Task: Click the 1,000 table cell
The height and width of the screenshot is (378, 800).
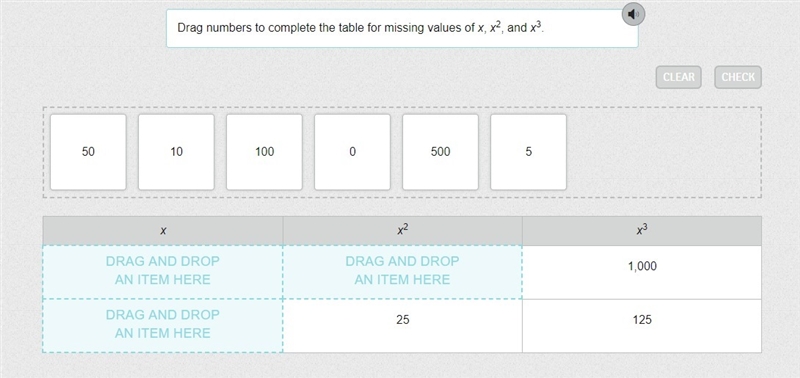Action: coord(642,272)
